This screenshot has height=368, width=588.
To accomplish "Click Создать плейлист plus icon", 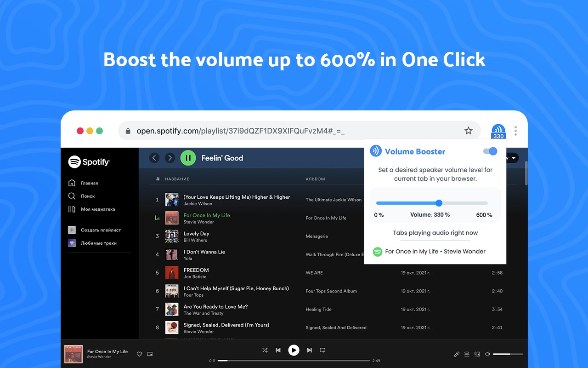I will [x=72, y=230].
